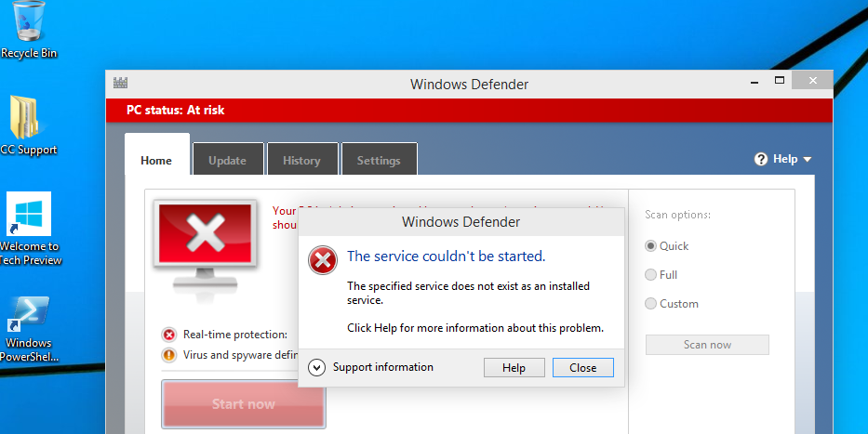Switch to the Update tab
Image resolution: width=868 pixels, height=434 pixels.
(x=228, y=159)
